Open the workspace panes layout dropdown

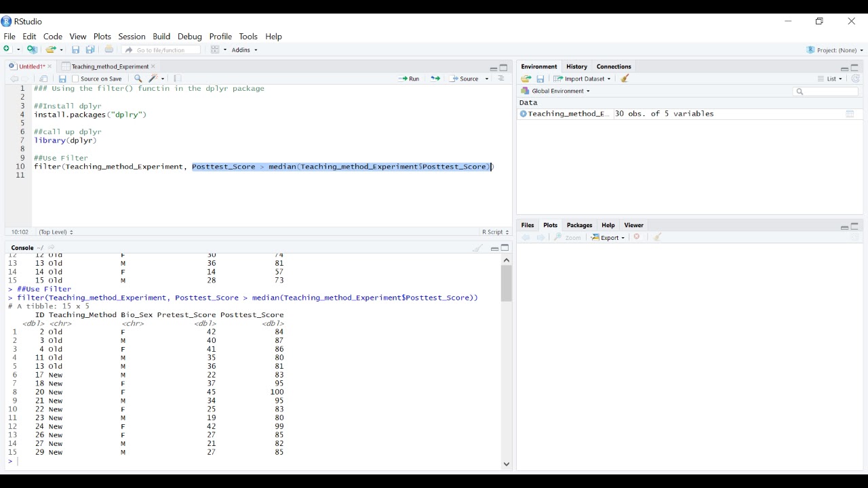click(x=218, y=50)
